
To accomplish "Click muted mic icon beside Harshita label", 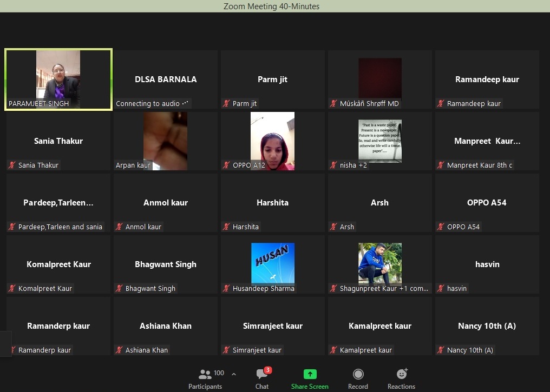I will click(227, 227).
